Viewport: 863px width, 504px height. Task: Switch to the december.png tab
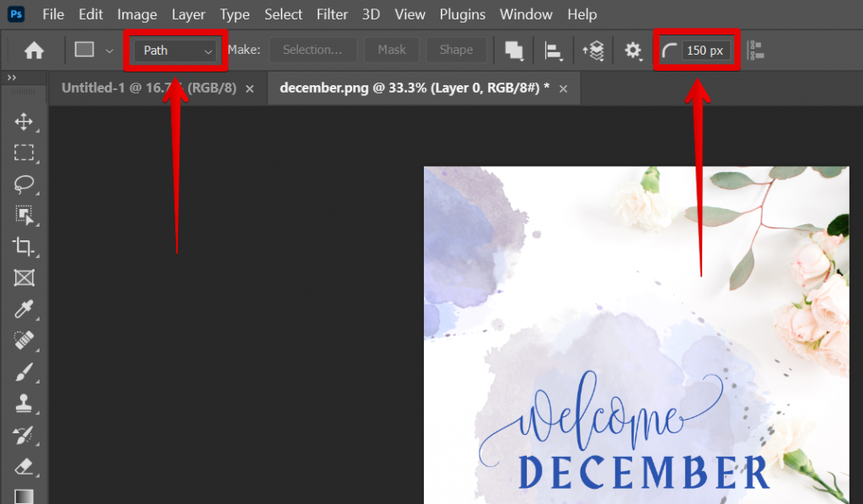413,88
